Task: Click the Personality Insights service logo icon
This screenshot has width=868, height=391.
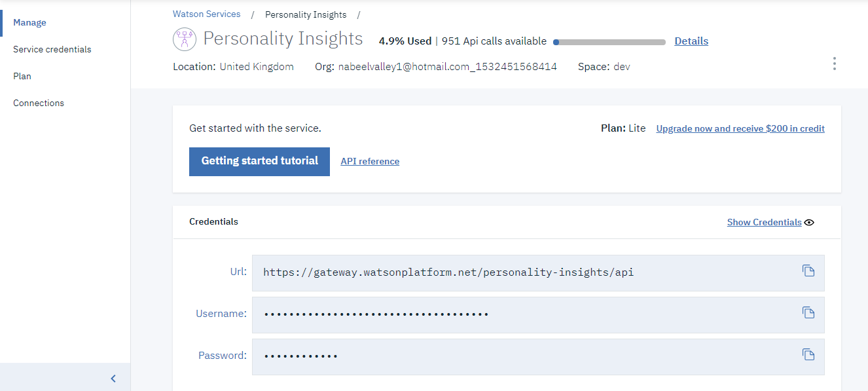Action: pos(184,39)
